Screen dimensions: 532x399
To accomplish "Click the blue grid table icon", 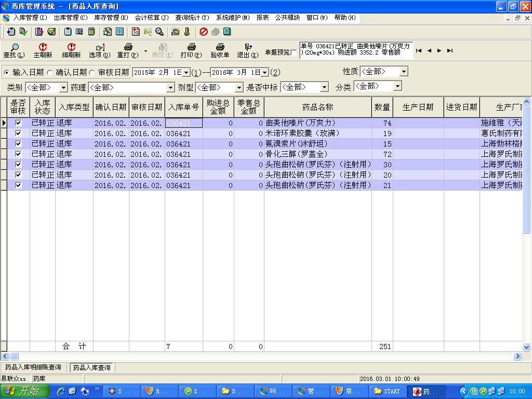I will (119, 32).
